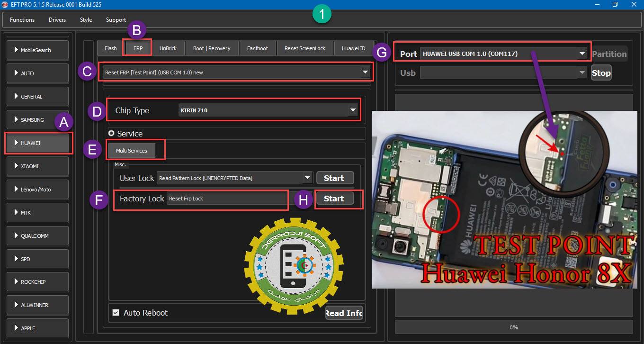Switch to the UnBrick tab
Image resolution: width=644 pixels, height=344 pixels.
click(168, 48)
